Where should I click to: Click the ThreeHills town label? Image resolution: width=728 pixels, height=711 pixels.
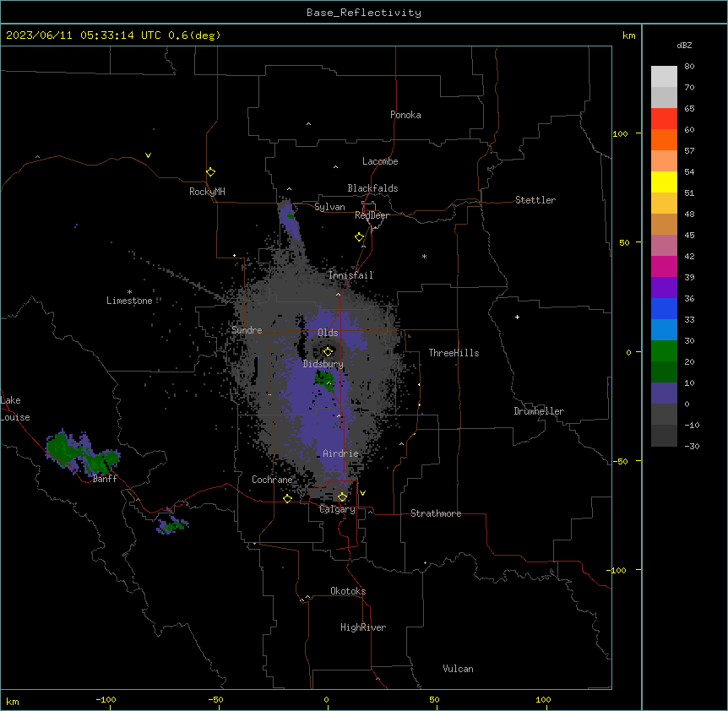click(x=454, y=353)
